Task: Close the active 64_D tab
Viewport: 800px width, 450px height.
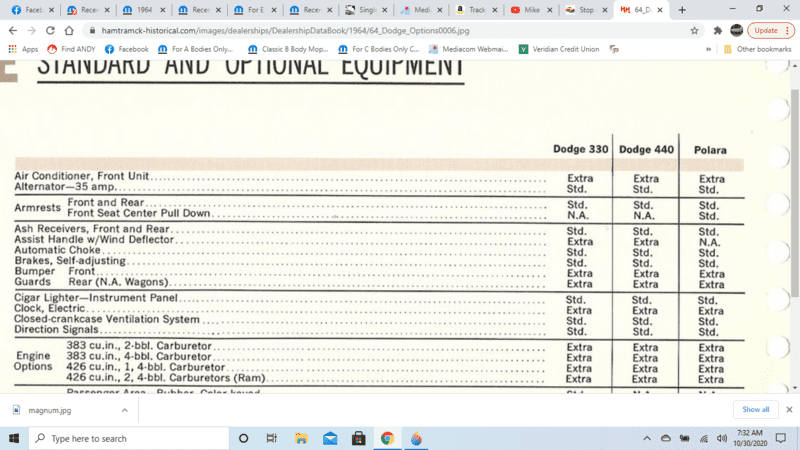Action: (660, 10)
